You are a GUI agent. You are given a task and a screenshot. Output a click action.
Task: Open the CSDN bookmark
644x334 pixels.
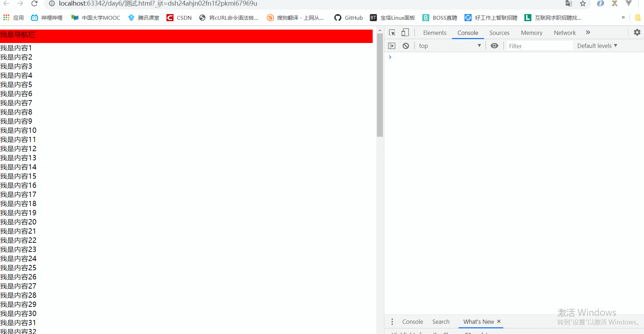pos(179,18)
